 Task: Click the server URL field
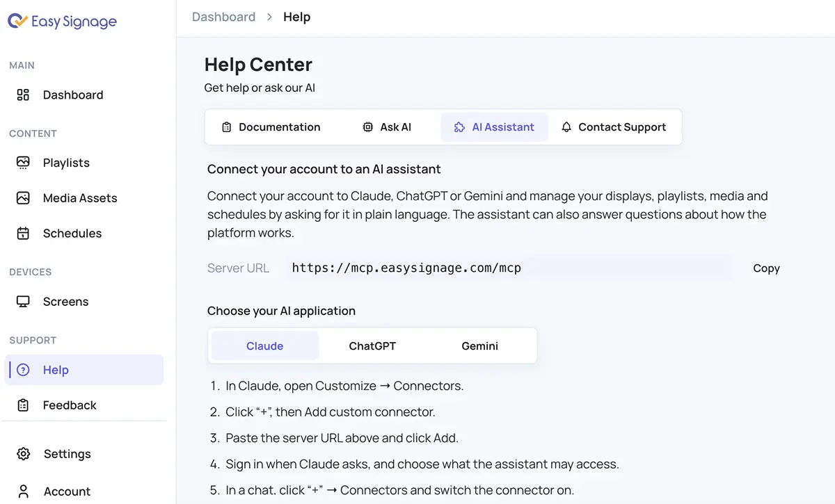tap(509, 268)
